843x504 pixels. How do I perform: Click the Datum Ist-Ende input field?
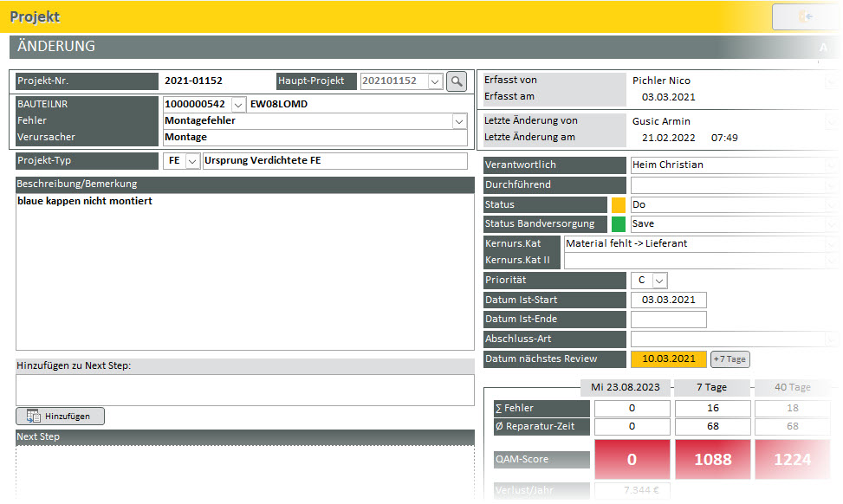pyautogui.click(x=668, y=320)
